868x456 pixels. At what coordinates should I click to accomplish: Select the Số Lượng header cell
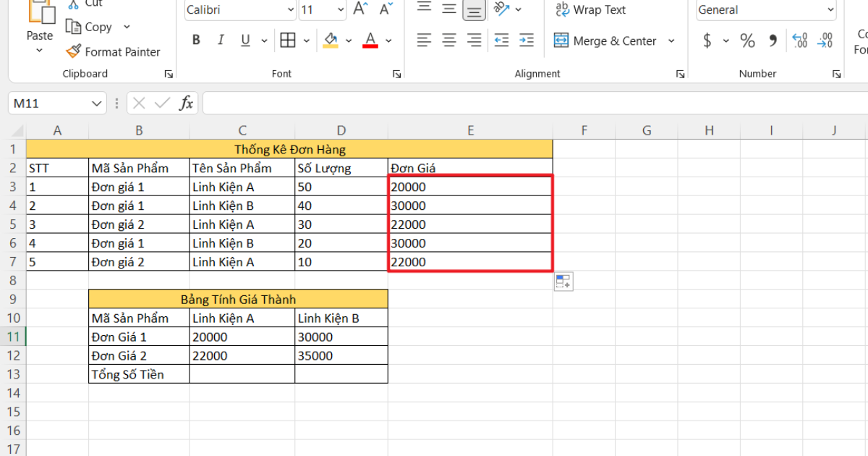(341, 168)
